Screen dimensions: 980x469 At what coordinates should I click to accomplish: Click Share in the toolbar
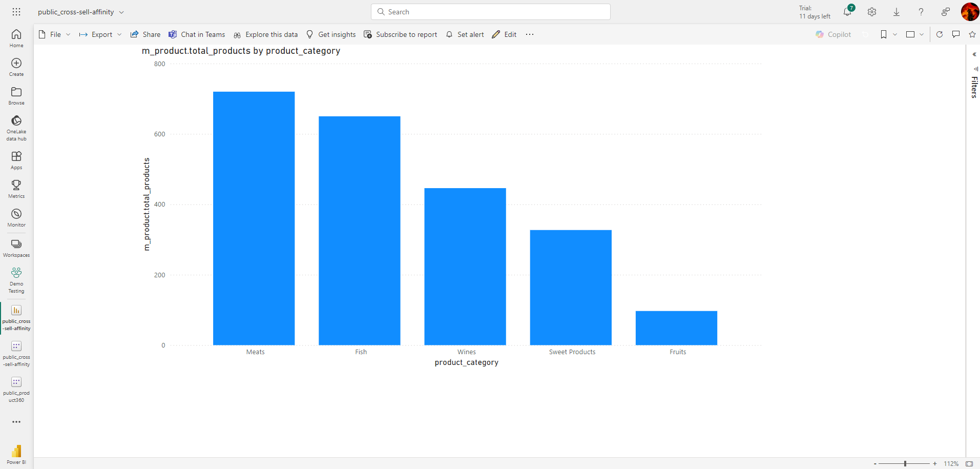pyautogui.click(x=145, y=34)
